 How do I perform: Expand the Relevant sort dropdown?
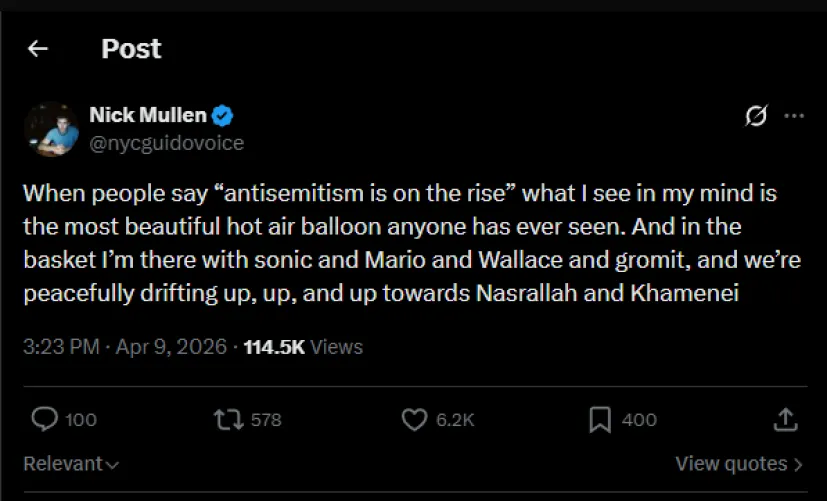(x=71, y=464)
